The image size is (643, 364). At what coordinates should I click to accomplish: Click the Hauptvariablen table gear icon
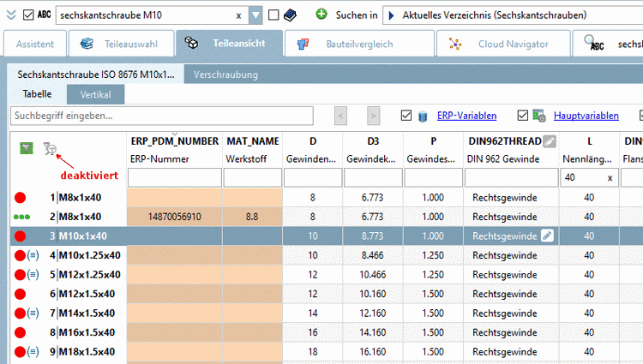[x=539, y=116]
